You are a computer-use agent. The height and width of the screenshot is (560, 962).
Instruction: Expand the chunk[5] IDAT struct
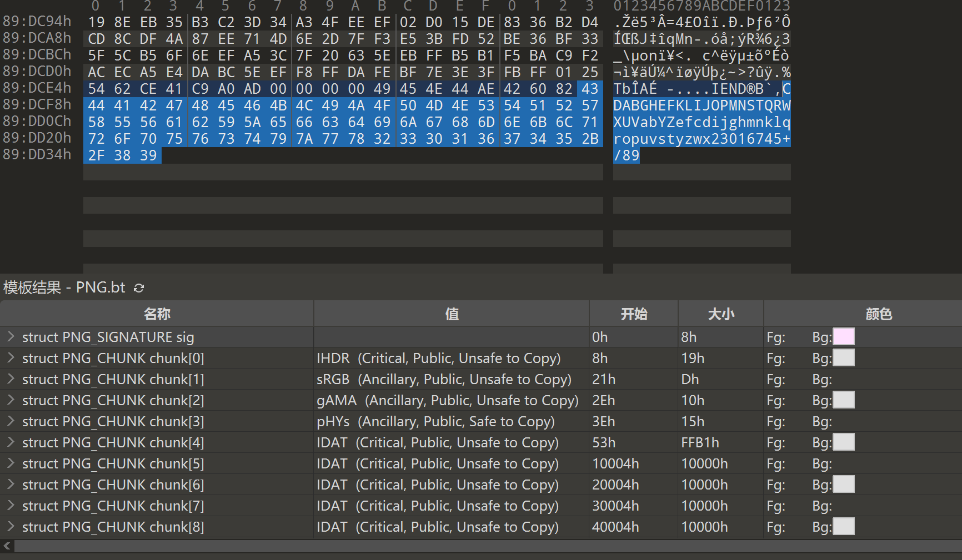11,463
